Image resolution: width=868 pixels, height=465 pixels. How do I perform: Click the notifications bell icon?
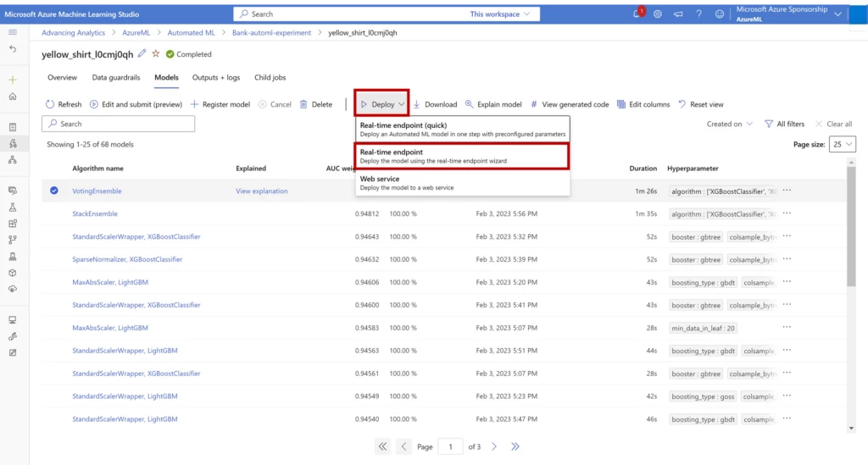coord(637,14)
